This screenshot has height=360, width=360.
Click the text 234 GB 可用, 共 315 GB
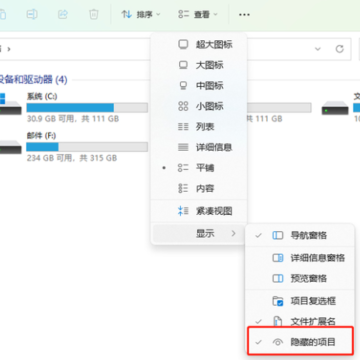[72, 158]
